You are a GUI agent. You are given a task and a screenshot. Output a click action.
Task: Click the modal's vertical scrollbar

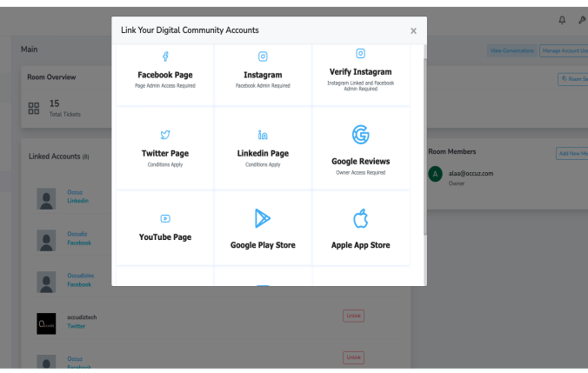click(x=424, y=139)
